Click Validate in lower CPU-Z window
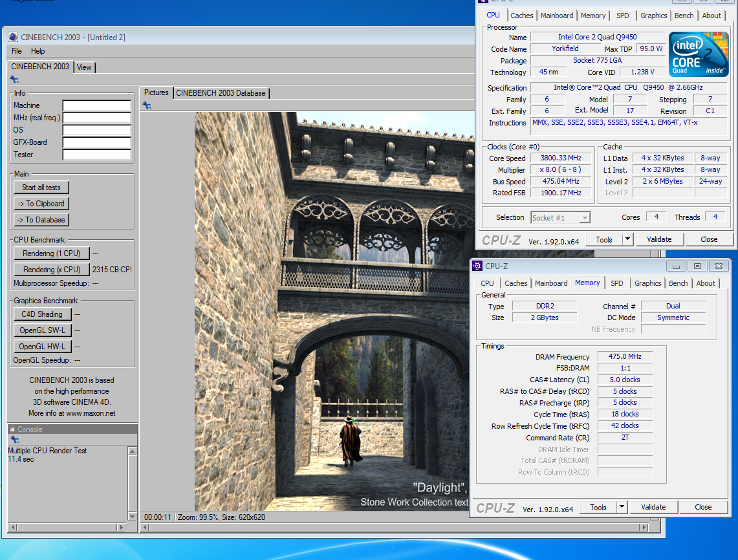This screenshot has height=560, width=738. point(653,507)
